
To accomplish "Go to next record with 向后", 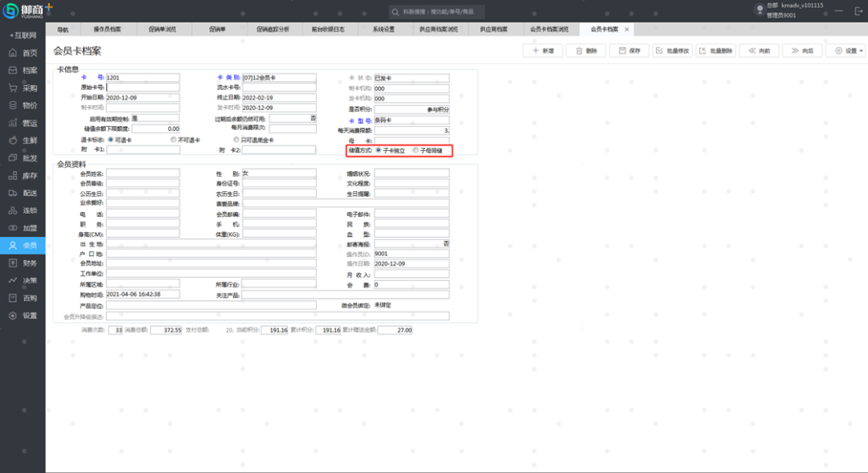I will [802, 51].
